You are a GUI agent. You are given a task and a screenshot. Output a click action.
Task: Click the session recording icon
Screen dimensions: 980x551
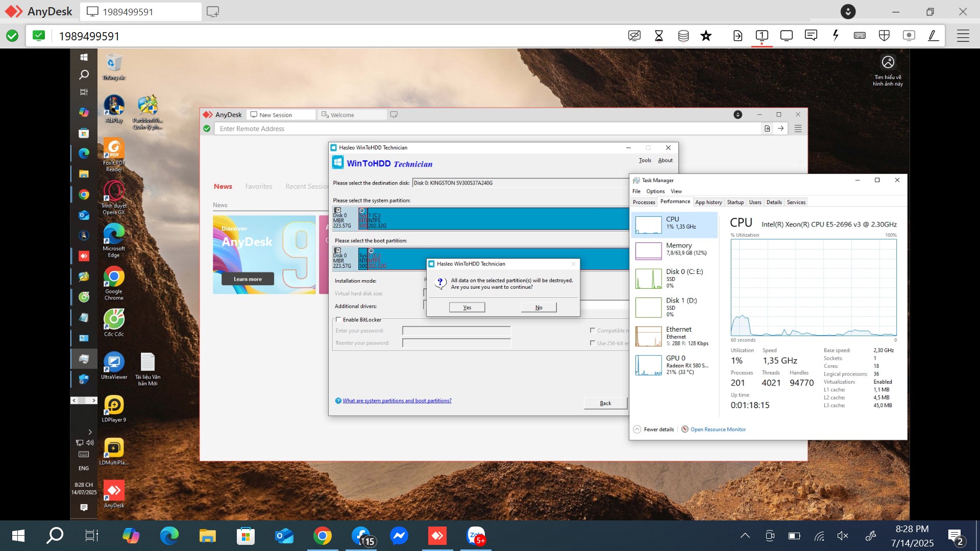[909, 36]
